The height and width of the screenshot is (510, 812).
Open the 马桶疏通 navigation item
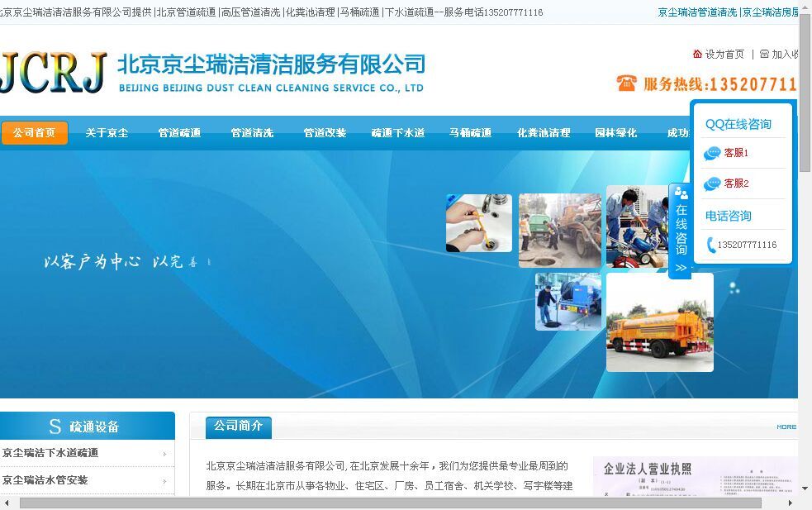(470, 133)
